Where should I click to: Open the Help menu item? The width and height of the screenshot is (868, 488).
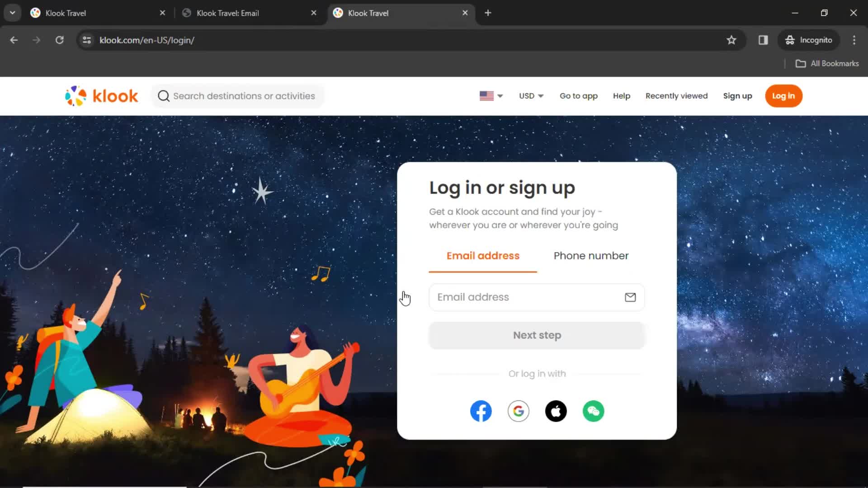(x=622, y=96)
